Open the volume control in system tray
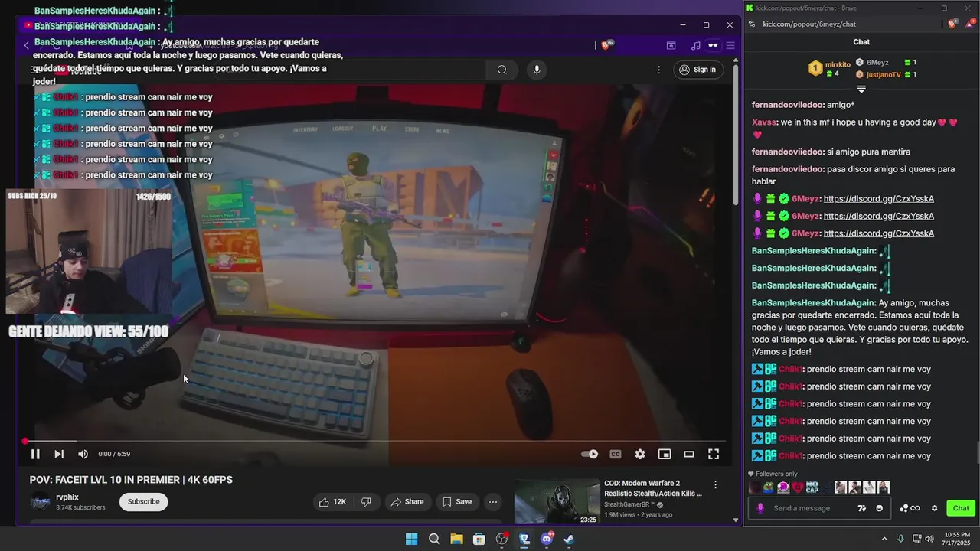This screenshot has height=551, width=980. coord(929,539)
